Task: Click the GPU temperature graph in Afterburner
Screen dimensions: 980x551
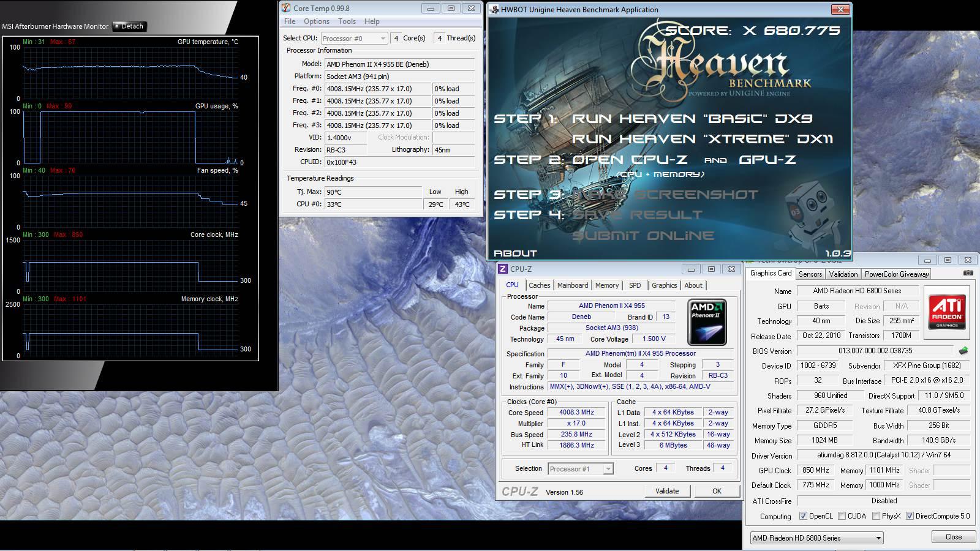Action: [130, 72]
